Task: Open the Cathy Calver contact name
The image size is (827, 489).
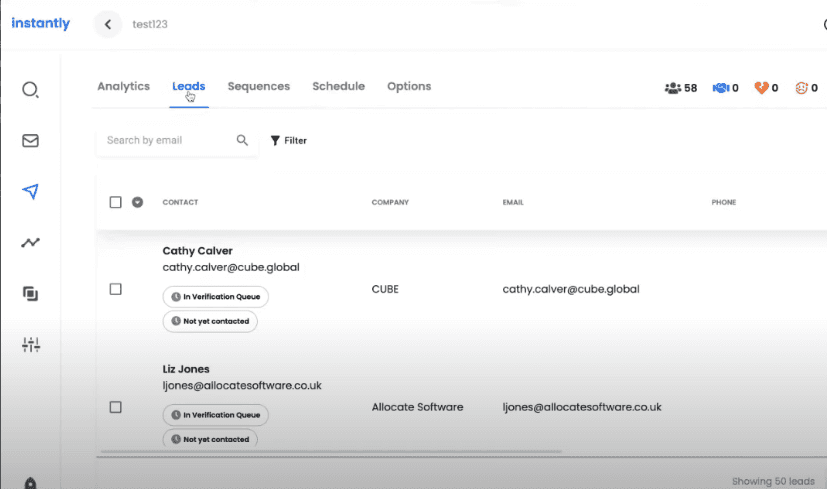Action: click(x=197, y=251)
